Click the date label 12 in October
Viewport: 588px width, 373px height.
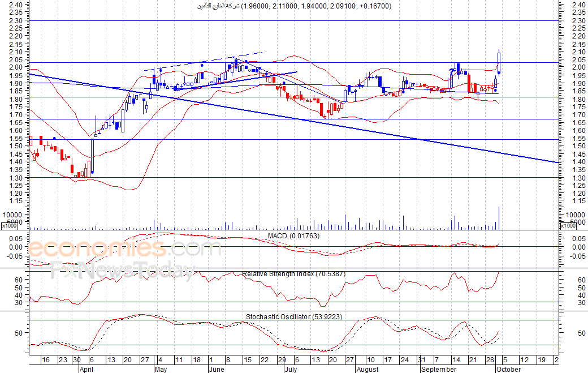point(524,360)
